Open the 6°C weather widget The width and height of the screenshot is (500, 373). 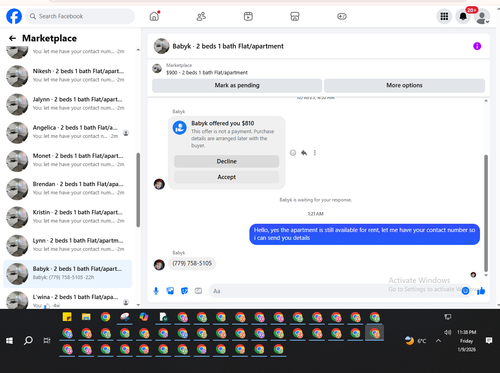pos(415,341)
